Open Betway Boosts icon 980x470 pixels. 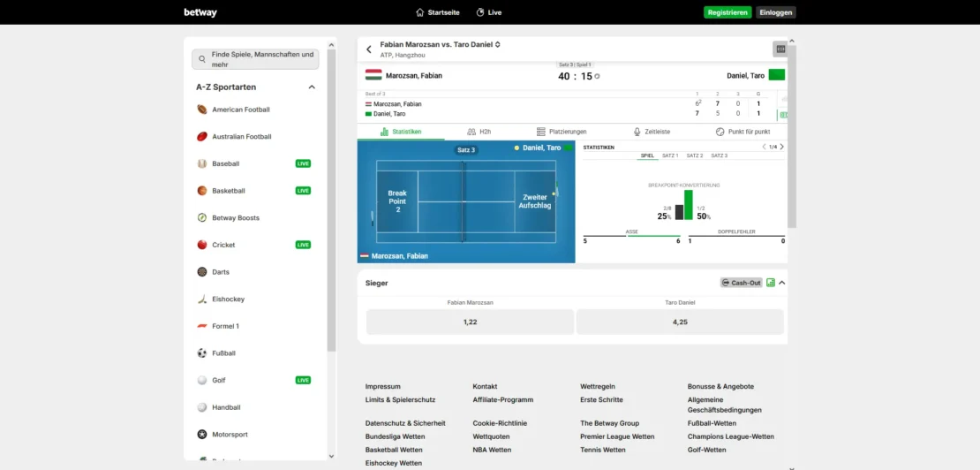(x=202, y=217)
